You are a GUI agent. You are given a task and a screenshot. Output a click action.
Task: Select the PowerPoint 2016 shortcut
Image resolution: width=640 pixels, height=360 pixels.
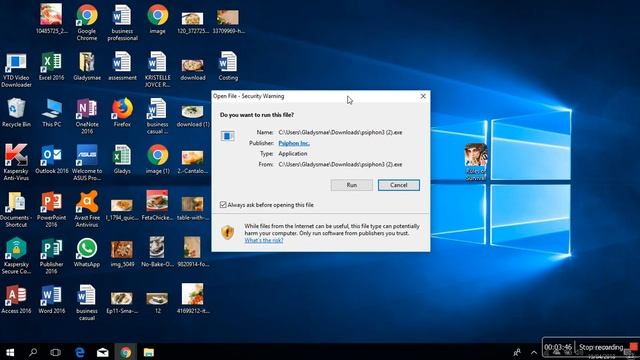coord(51,209)
